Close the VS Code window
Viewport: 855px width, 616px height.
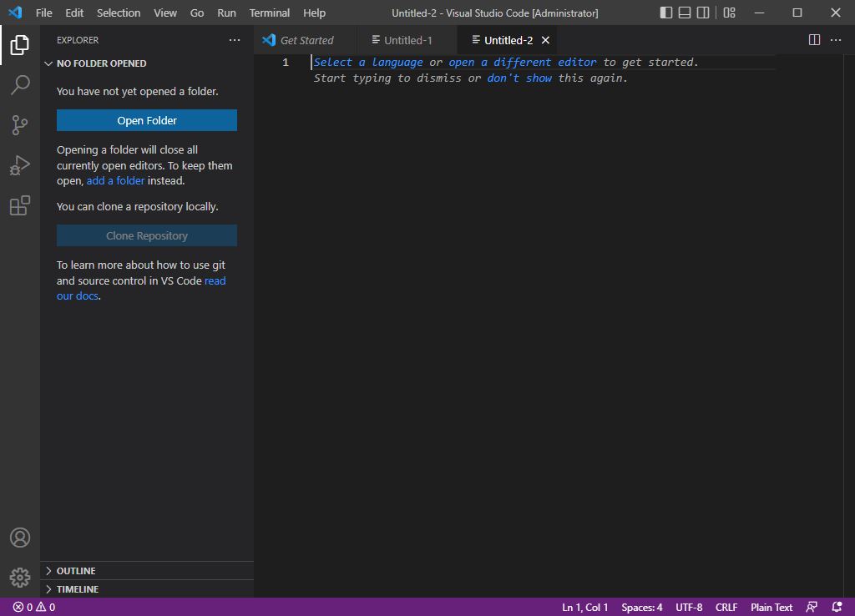[835, 13]
